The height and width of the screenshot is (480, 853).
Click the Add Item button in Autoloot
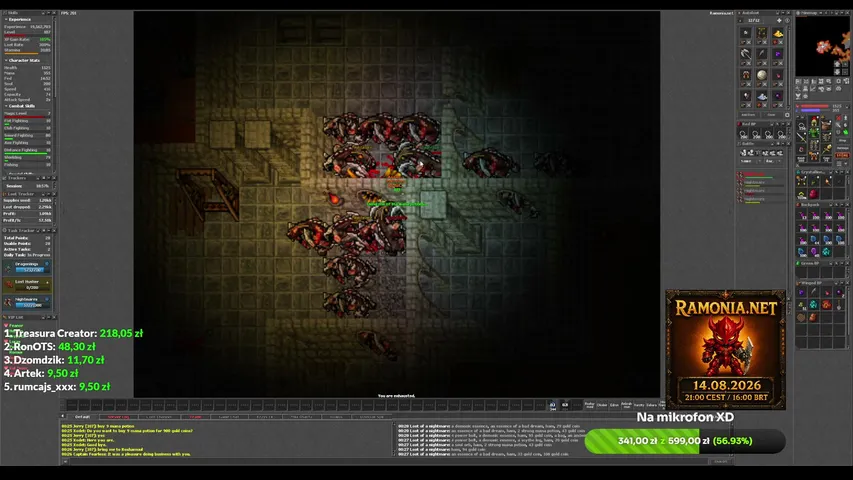749,115
